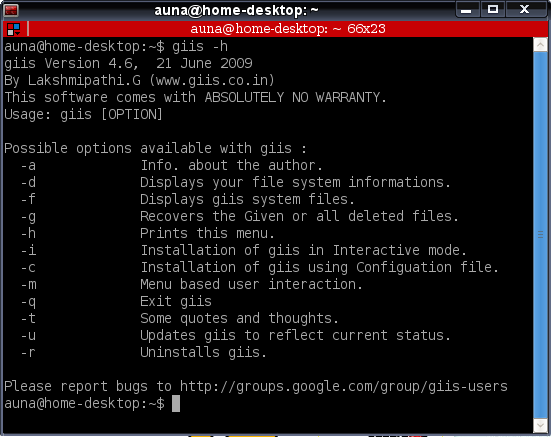Click the 'Exit giis' description
This screenshot has height=437, width=551.
(x=176, y=302)
